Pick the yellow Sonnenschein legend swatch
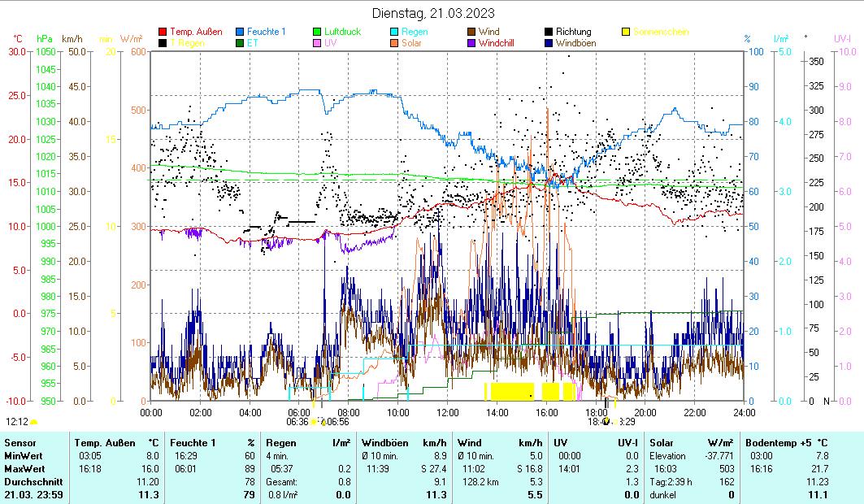The width and height of the screenshot is (864, 504). coord(625,32)
